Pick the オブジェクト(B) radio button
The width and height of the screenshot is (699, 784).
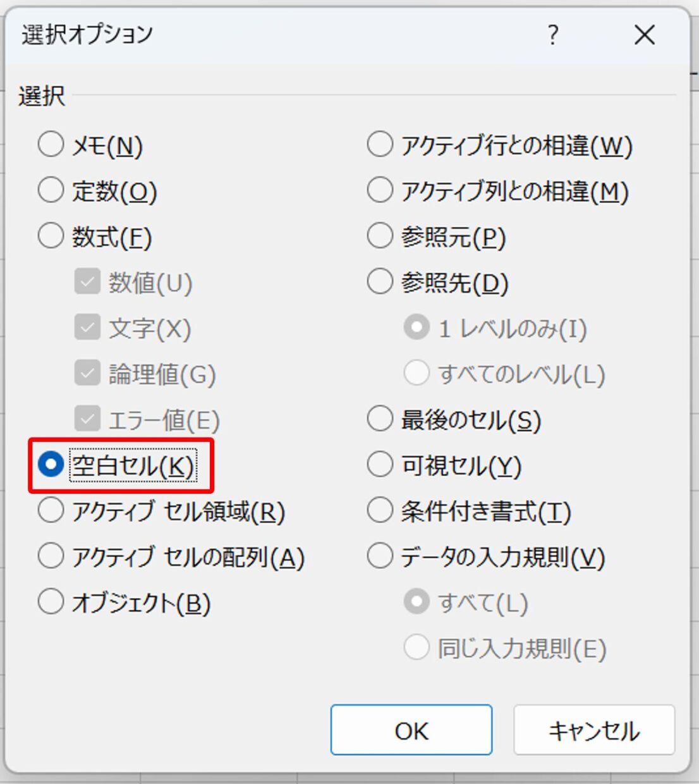click(x=51, y=602)
